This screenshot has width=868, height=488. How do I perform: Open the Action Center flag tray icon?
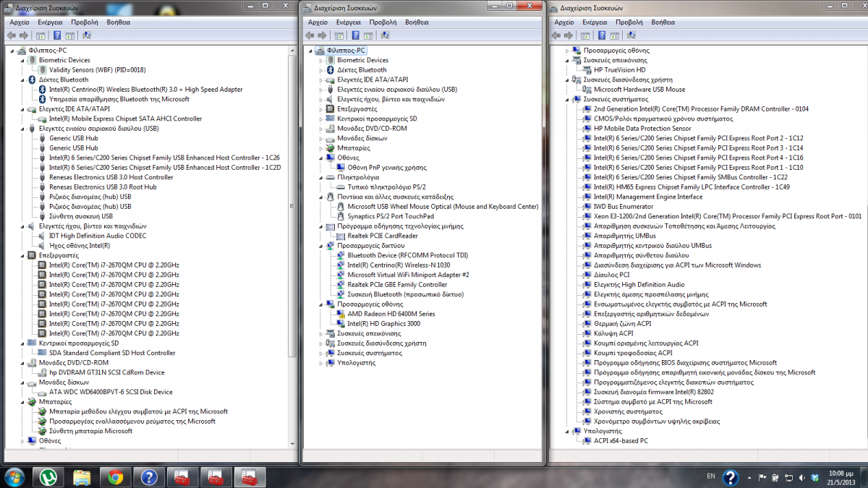point(761,478)
